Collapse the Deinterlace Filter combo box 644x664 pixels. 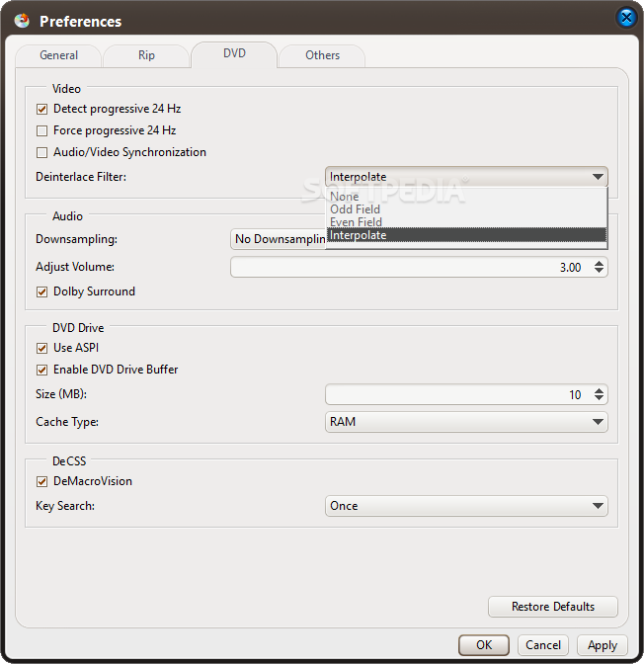(466, 177)
